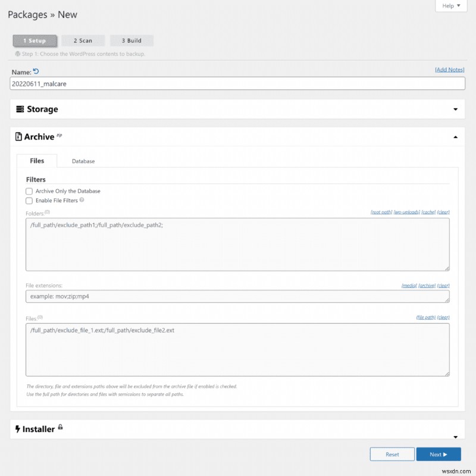Click the media extensions link
The width and height of the screenshot is (476, 476).
(x=409, y=285)
